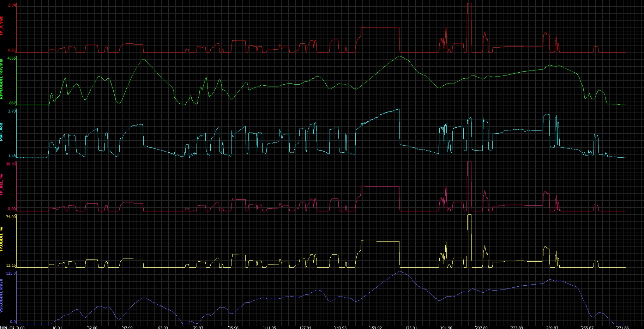
Task: Click the 125.0 maximum value on VSS axis
Action: (x=11, y=273)
